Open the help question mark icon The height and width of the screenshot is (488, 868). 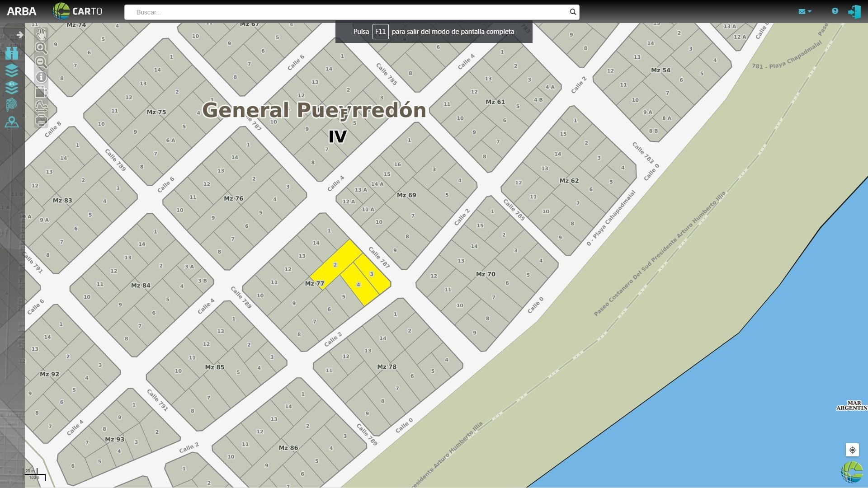(835, 11)
